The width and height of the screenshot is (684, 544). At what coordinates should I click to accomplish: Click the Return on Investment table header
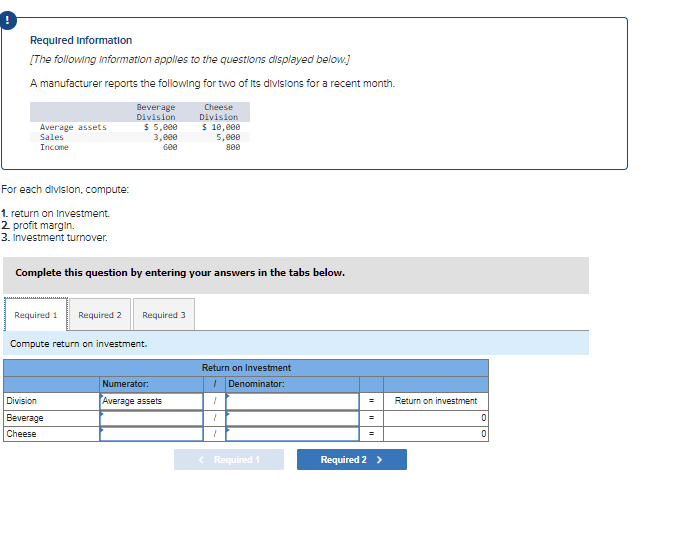tap(246, 368)
